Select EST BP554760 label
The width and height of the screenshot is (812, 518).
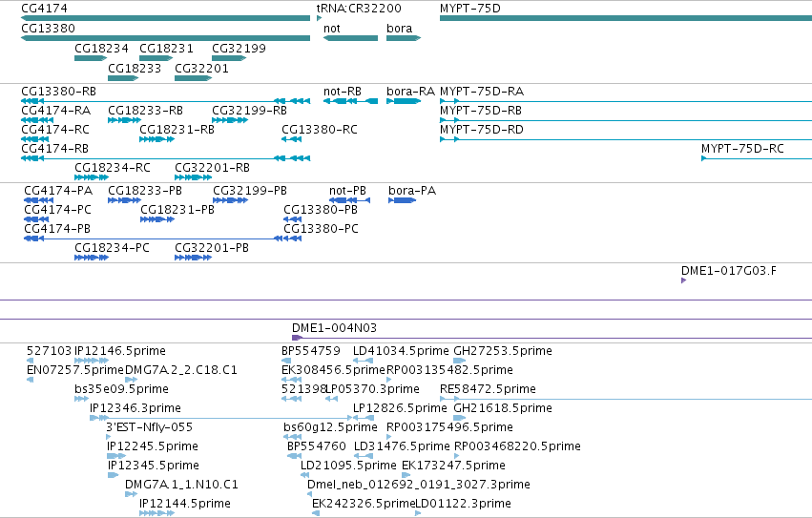coord(317,446)
